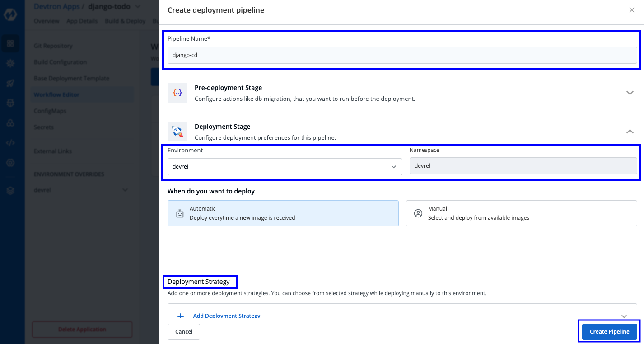Select the Manual deploy option
The image size is (644, 344).
coord(521,213)
